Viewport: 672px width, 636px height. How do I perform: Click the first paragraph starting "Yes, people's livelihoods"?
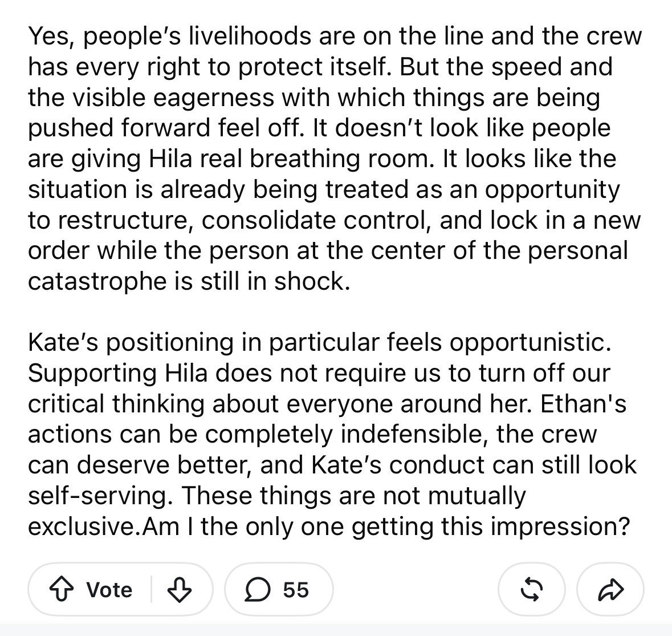(335, 158)
